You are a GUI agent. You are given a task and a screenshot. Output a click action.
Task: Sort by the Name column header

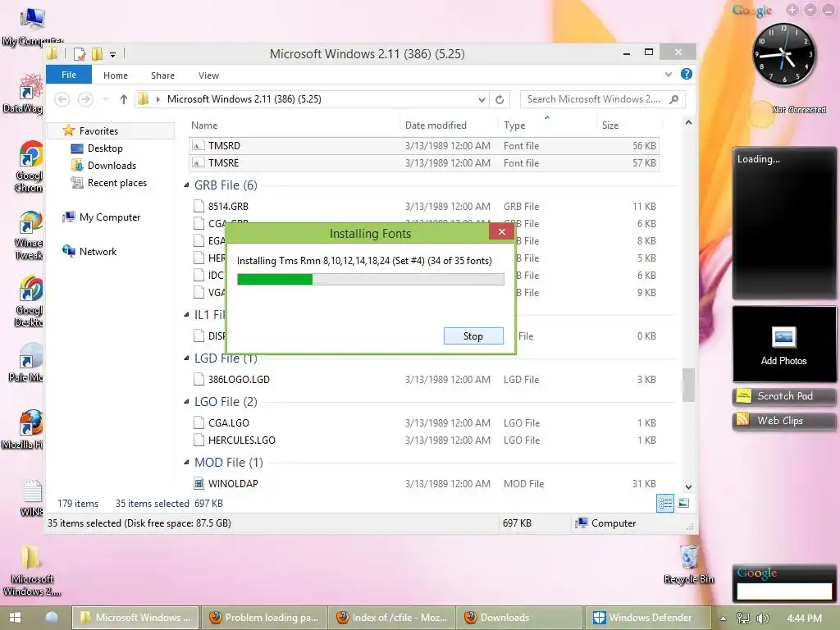click(x=204, y=126)
